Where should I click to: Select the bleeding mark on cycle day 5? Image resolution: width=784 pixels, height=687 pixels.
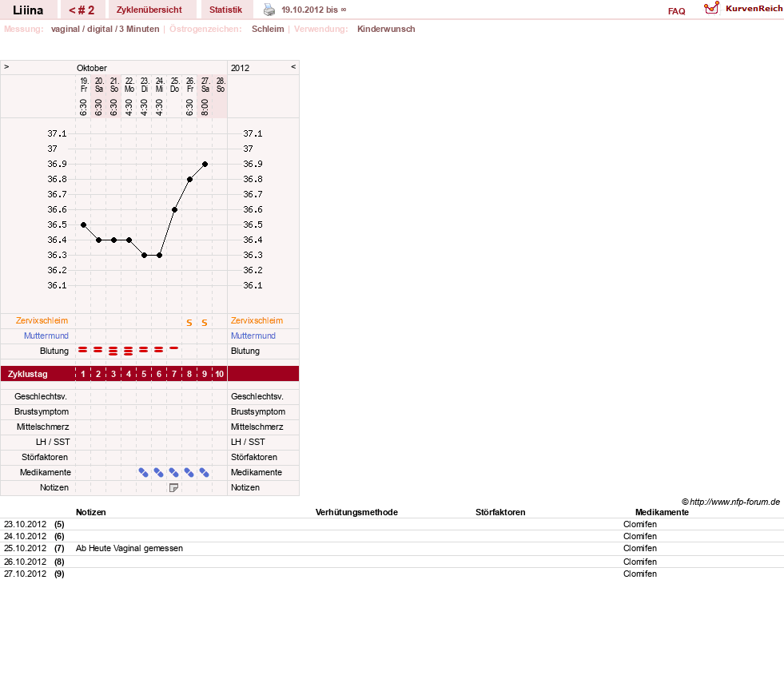coord(144,350)
